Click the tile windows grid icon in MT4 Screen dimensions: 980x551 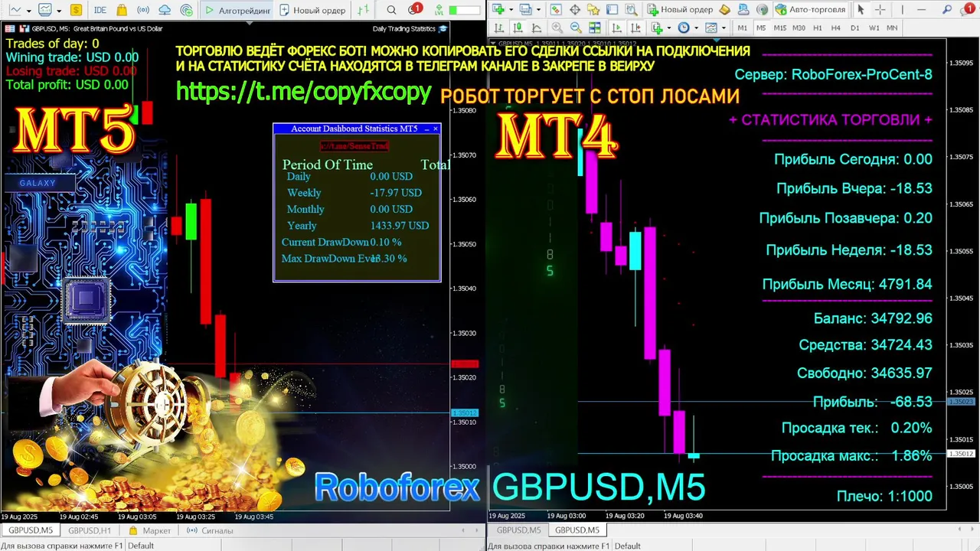click(595, 28)
